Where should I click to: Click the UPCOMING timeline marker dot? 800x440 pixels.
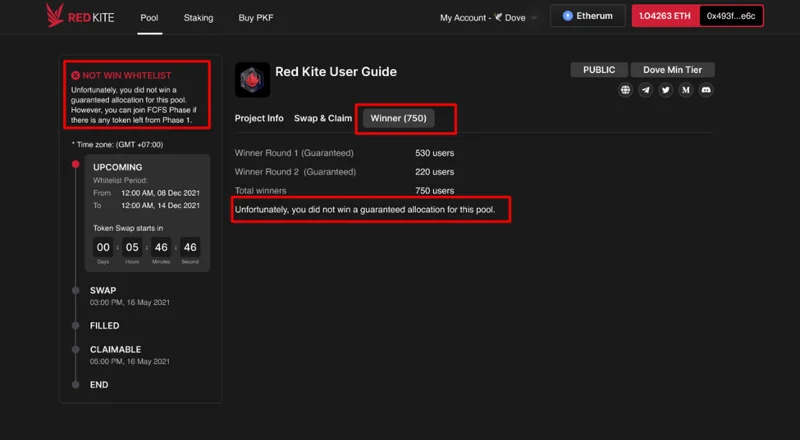pos(76,164)
